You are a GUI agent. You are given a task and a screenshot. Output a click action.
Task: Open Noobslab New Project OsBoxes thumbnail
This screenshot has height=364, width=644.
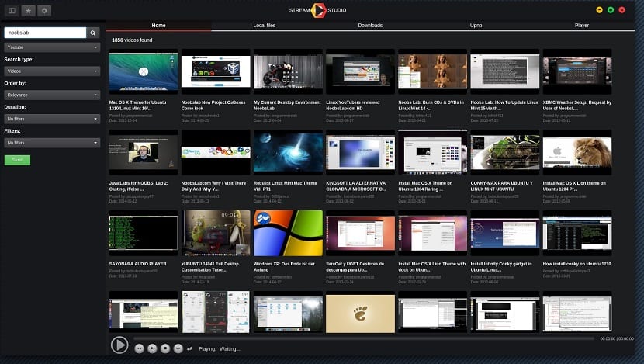[216, 72]
